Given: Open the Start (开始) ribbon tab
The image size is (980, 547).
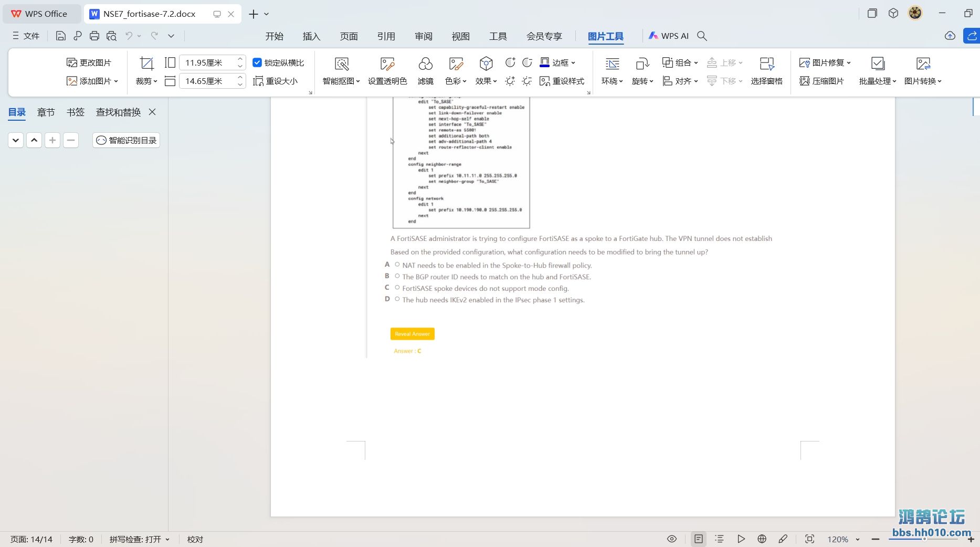Looking at the screenshot, I should pos(275,36).
